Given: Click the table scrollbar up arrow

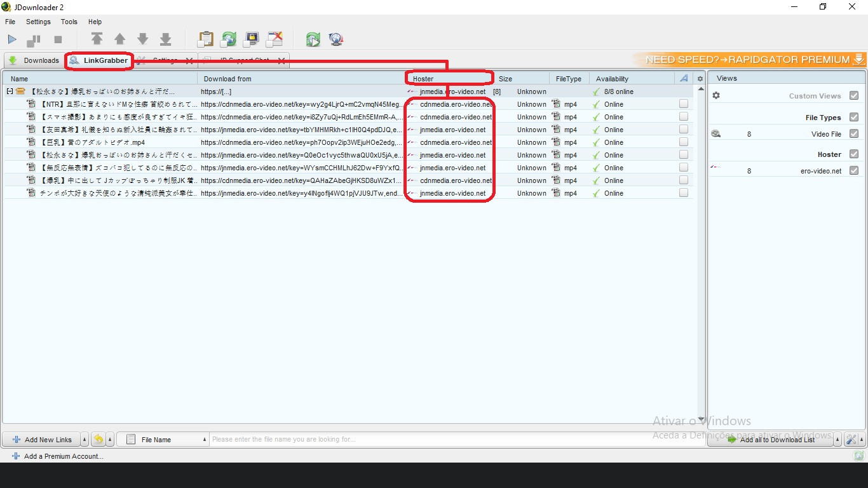Looking at the screenshot, I should coord(701,90).
